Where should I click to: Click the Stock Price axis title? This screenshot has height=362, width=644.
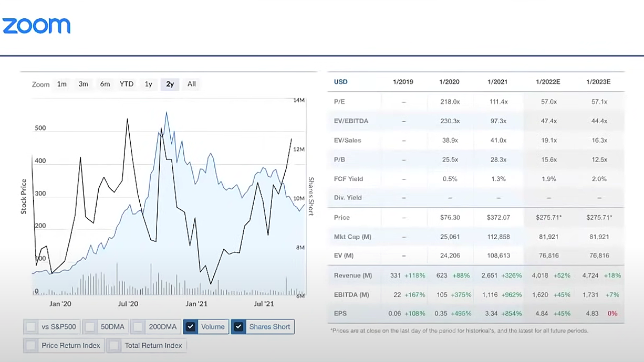(x=24, y=196)
